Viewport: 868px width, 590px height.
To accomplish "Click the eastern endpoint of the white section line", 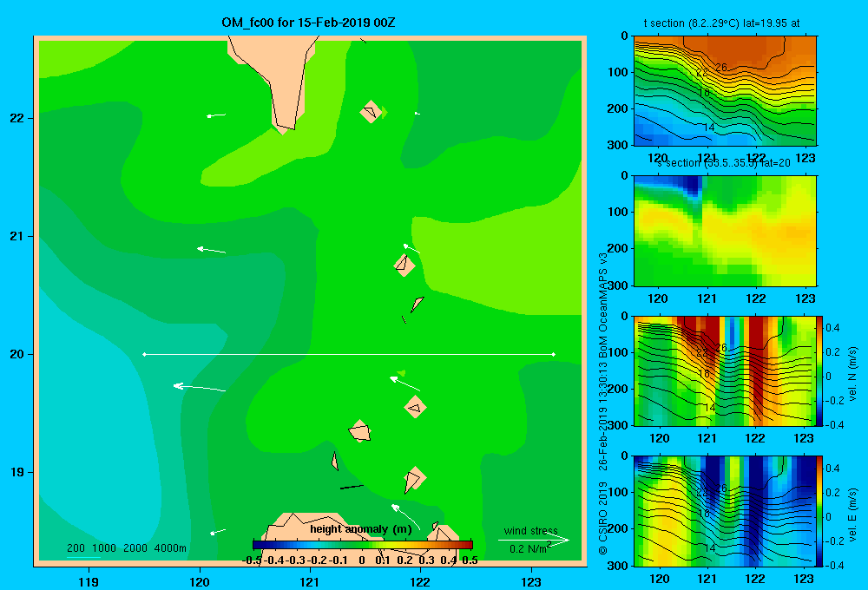I will 554,354.
